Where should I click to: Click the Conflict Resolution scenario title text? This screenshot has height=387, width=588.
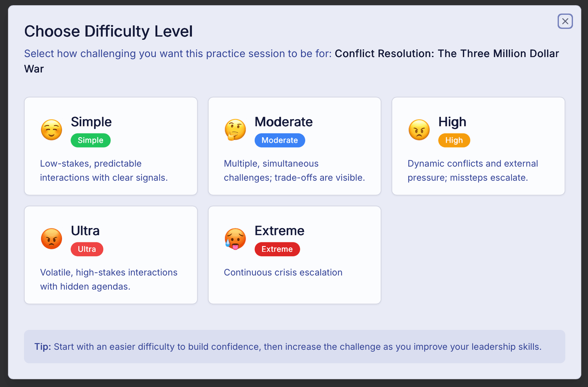pos(447,53)
